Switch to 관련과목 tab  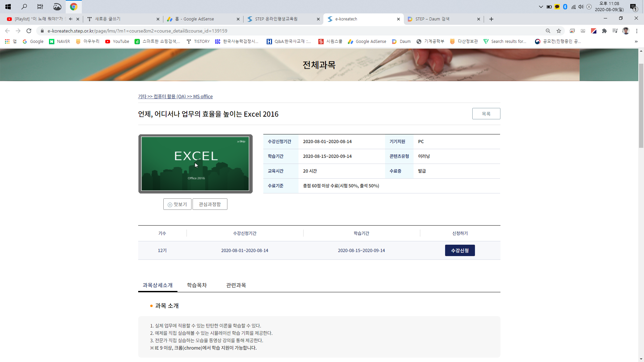coord(236,285)
